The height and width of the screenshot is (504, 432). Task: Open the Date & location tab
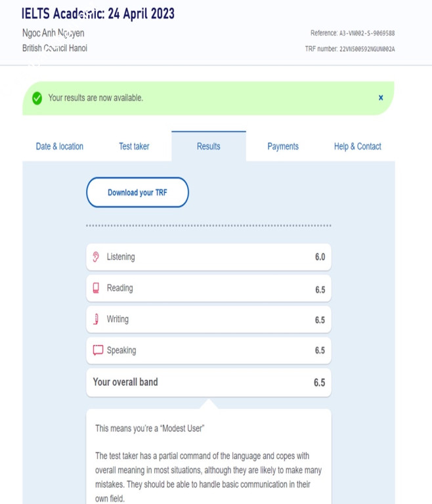pyautogui.click(x=60, y=146)
